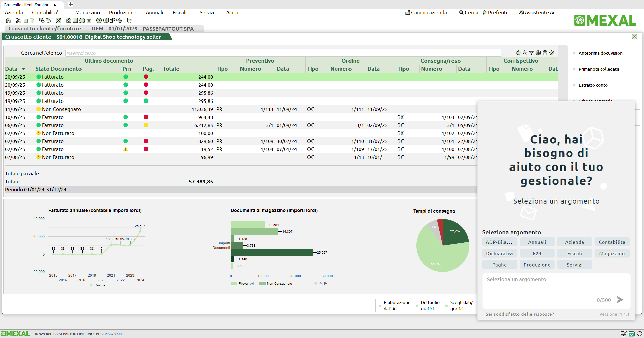Open list settings gear icon
The image size is (644, 338).
(x=552, y=53)
